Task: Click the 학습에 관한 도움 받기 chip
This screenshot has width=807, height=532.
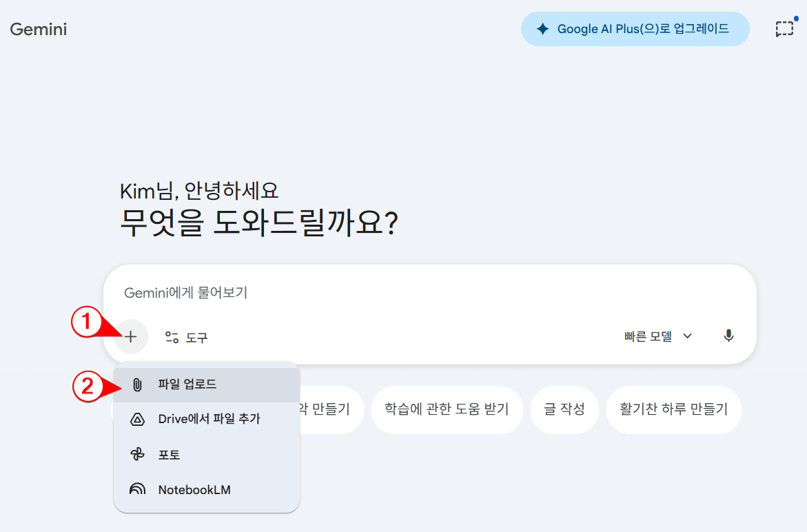Action: 447,409
